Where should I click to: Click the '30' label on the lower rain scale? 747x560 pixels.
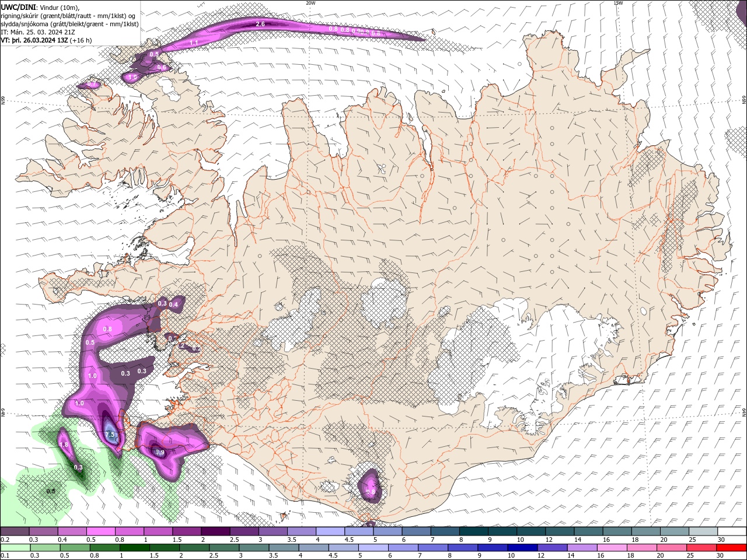click(x=721, y=556)
